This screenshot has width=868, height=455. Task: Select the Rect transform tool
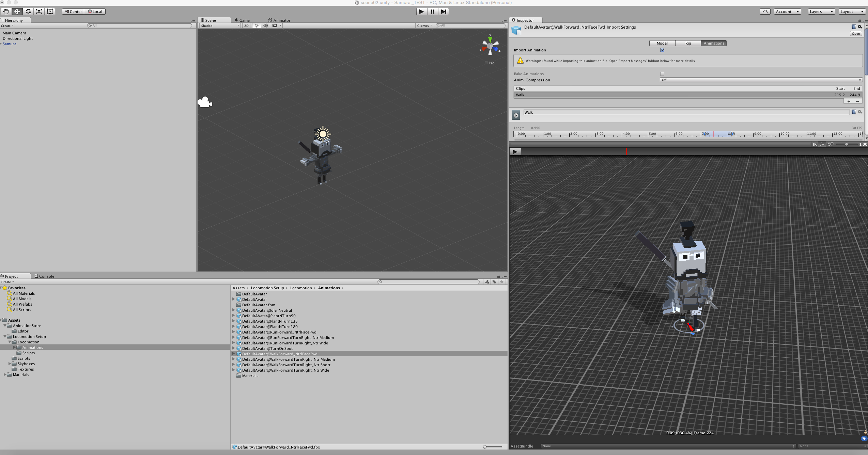[x=50, y=12]
